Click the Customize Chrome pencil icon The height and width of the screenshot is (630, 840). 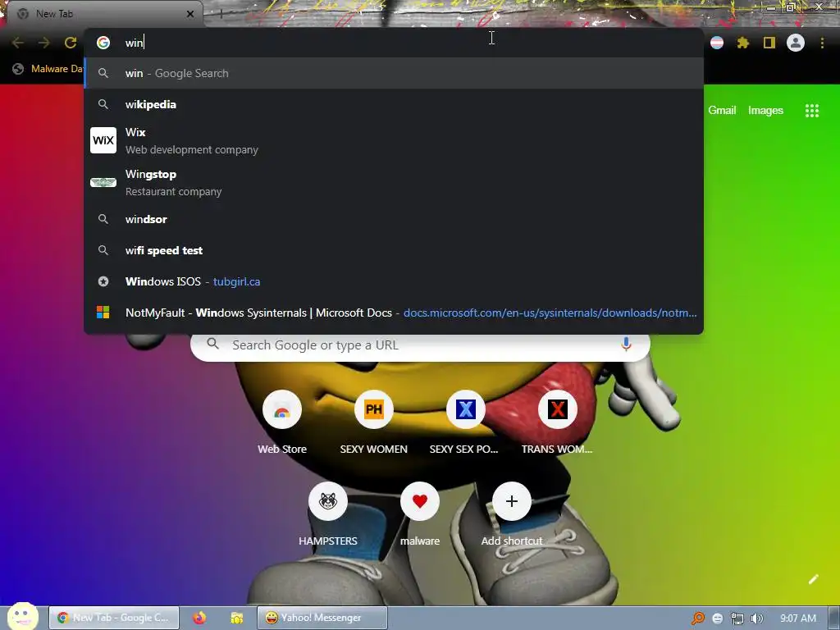pyautogui.click(x=813, y=579)
